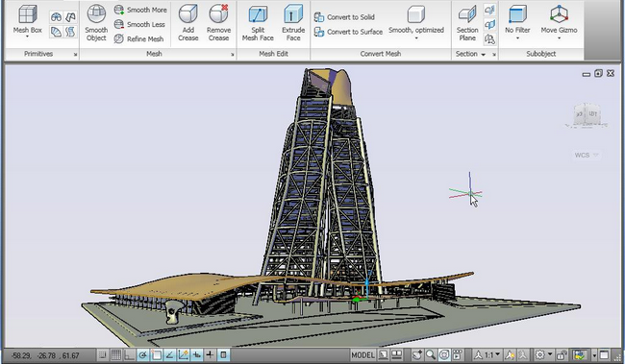Click the Remove Crease tool
Screen dimensions: 625x364
(218, 23)
